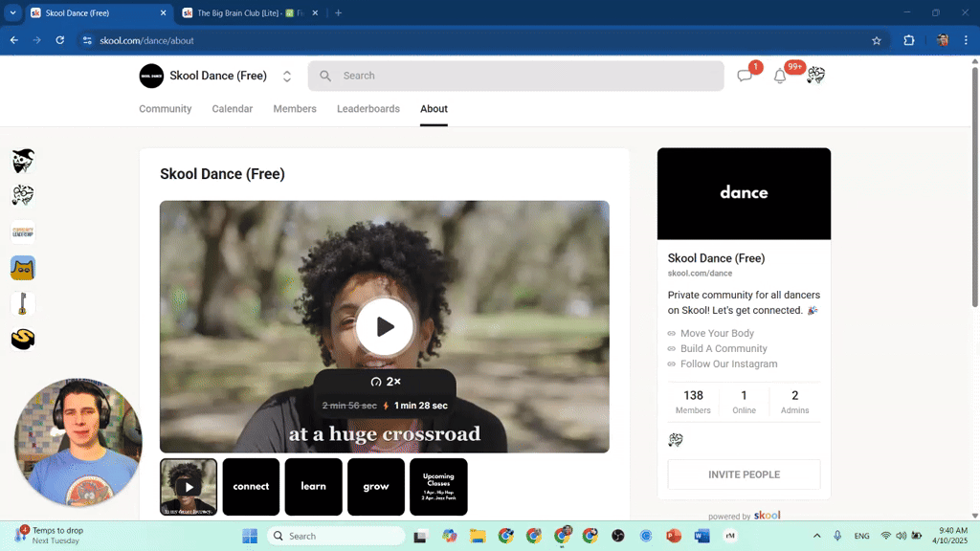Switch to the Members tab

pyautogui.click(x=295, y=109)
